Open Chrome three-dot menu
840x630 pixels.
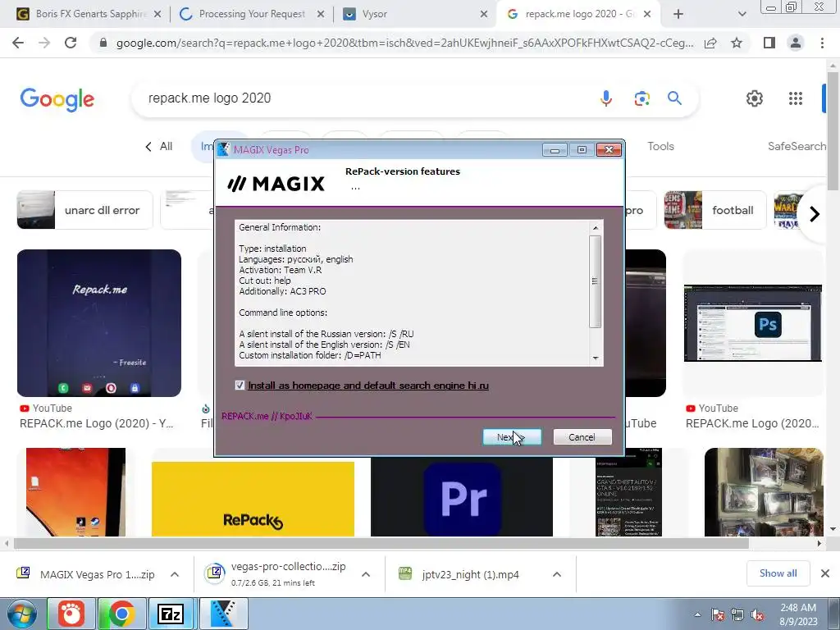822,43
